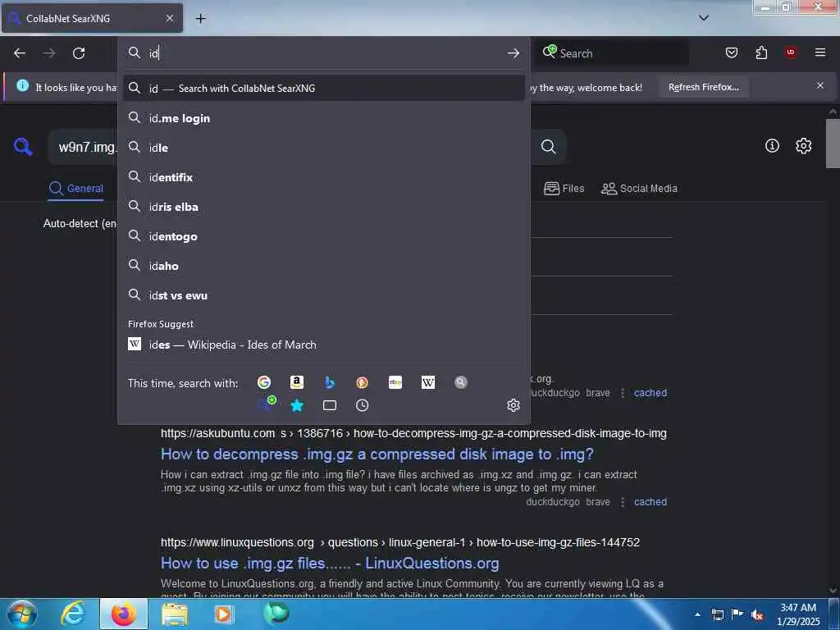
Task: Close the CollabNet SearXNG tab
Action: 169,18
